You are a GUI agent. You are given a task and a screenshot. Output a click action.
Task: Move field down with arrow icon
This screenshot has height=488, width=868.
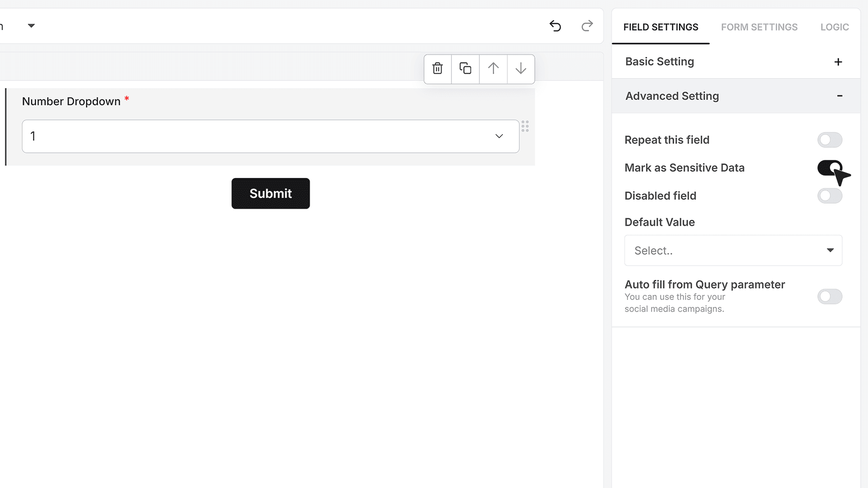[521, 69]
